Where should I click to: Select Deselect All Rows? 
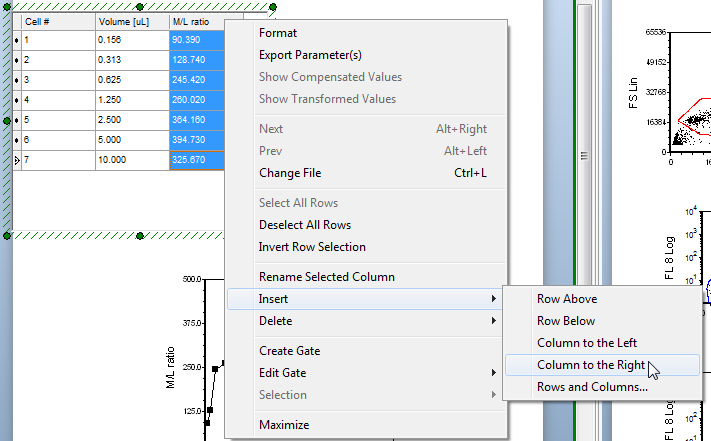click(x=305, y=225)
